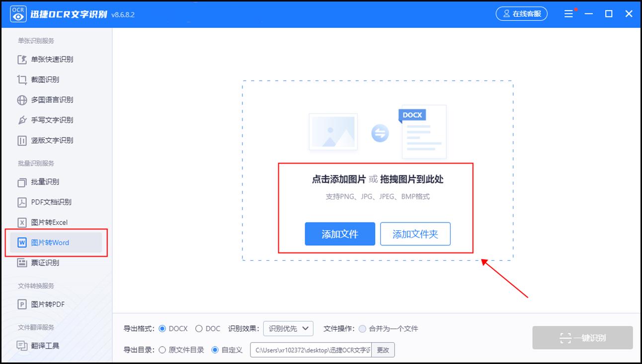642x364 pixels.
Task: Click the output directory path field
Action: (x=311, y=350)
